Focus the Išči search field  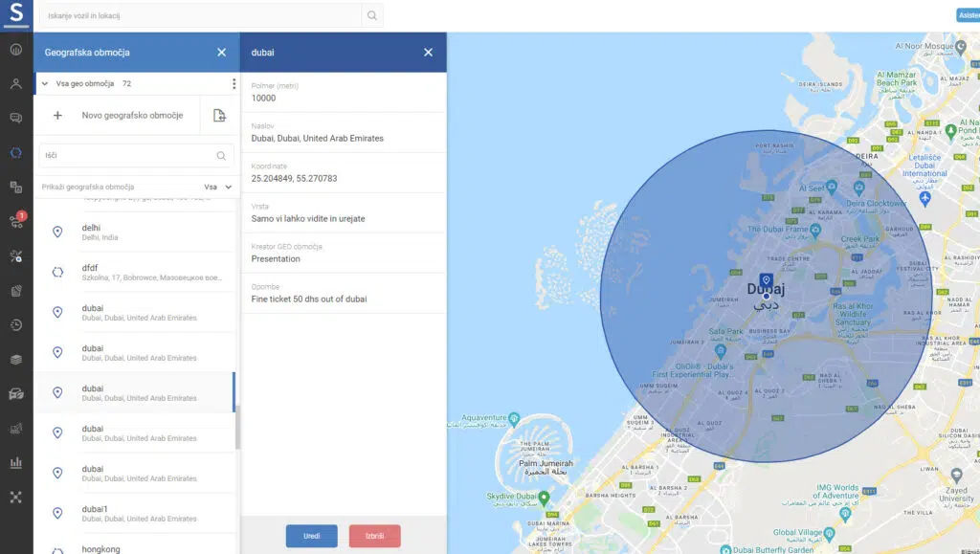click(136, 156)
